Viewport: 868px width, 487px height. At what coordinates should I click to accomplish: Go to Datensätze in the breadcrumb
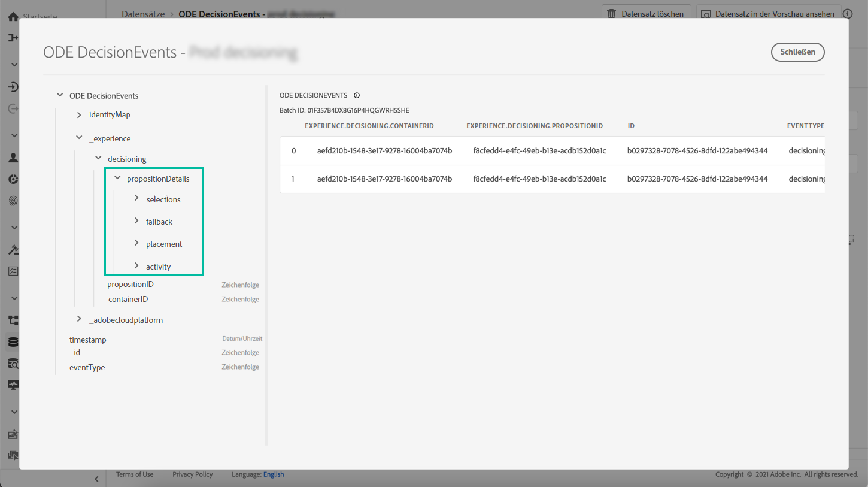point(143,13)
